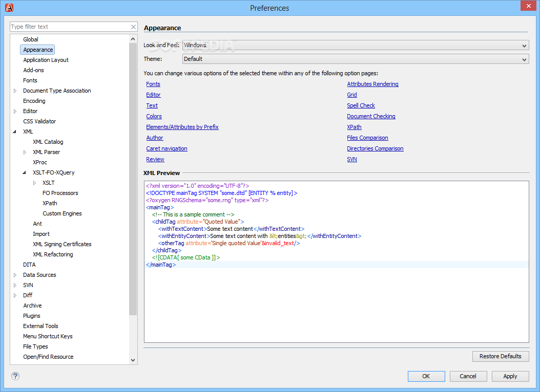This screenshot has width=540, height=392.
Task: Expand the XSLT tree node
Action: 34,183
